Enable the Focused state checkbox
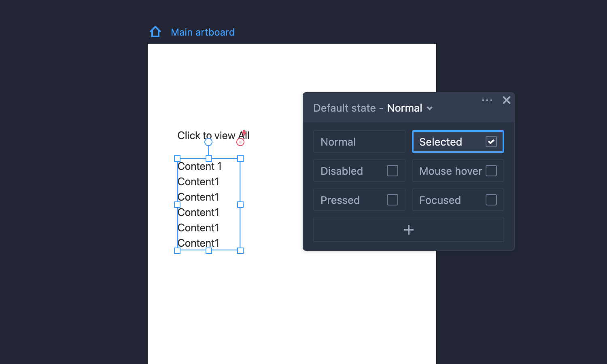The image size is (607, 364). 491,200
